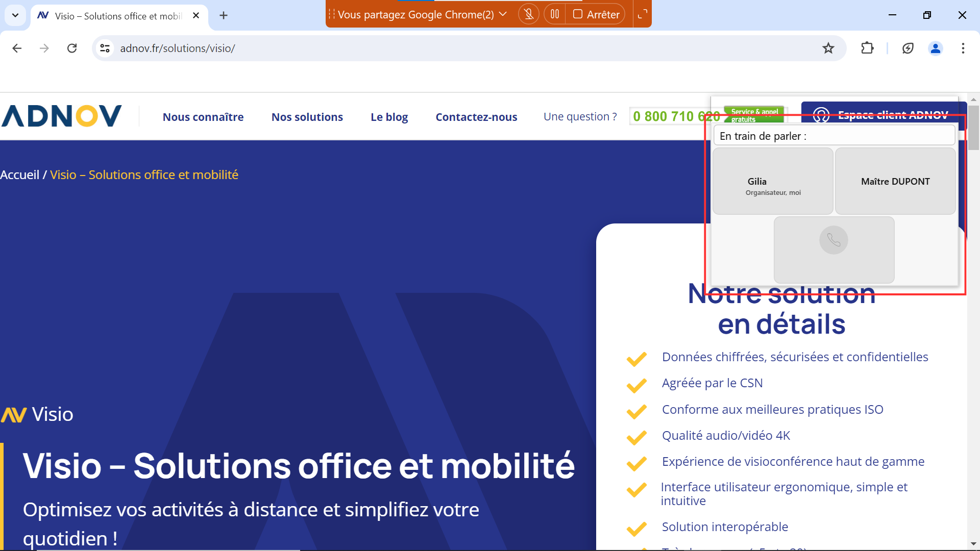
Task: Click 'Conforme aux meilleures pratiques ISO' text
Action: pos(772,410)
